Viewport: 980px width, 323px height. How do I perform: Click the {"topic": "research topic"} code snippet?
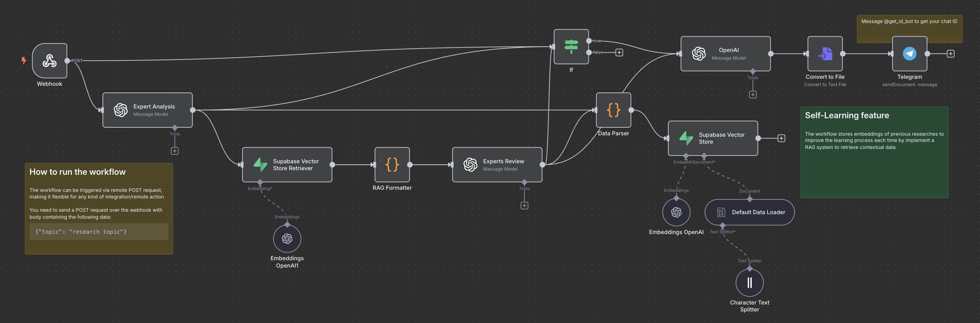[99, 232]
